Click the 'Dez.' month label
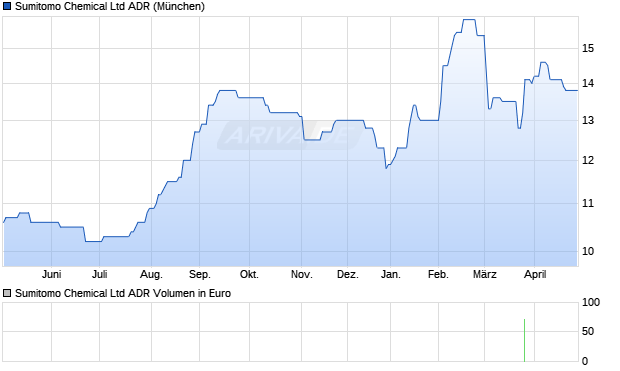Image resolution: width=620 pixels, height=371 pixels. click(x=348, y=274)
